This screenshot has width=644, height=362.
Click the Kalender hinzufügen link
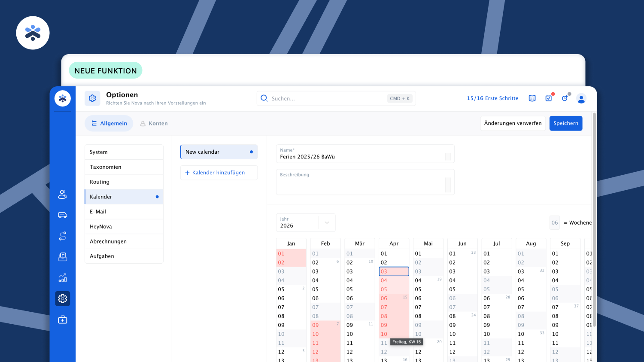(x=219, y=173)
